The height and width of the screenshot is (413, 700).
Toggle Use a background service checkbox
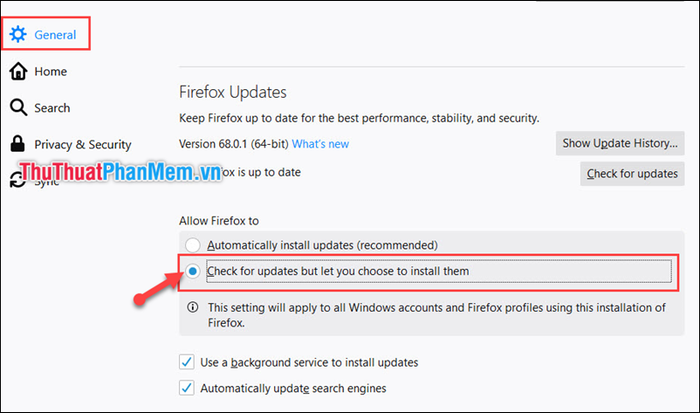pos(187,362)
